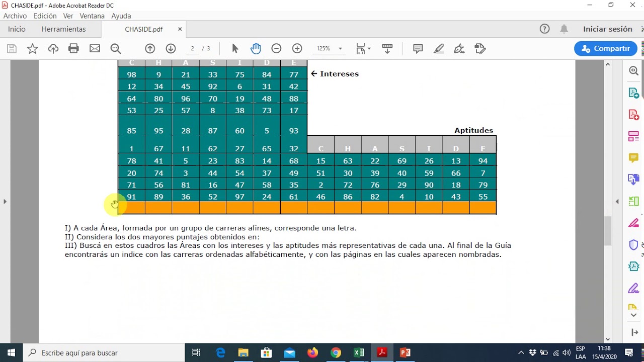Click the expand tools pane arrow at bottom right

click(634, 332)
